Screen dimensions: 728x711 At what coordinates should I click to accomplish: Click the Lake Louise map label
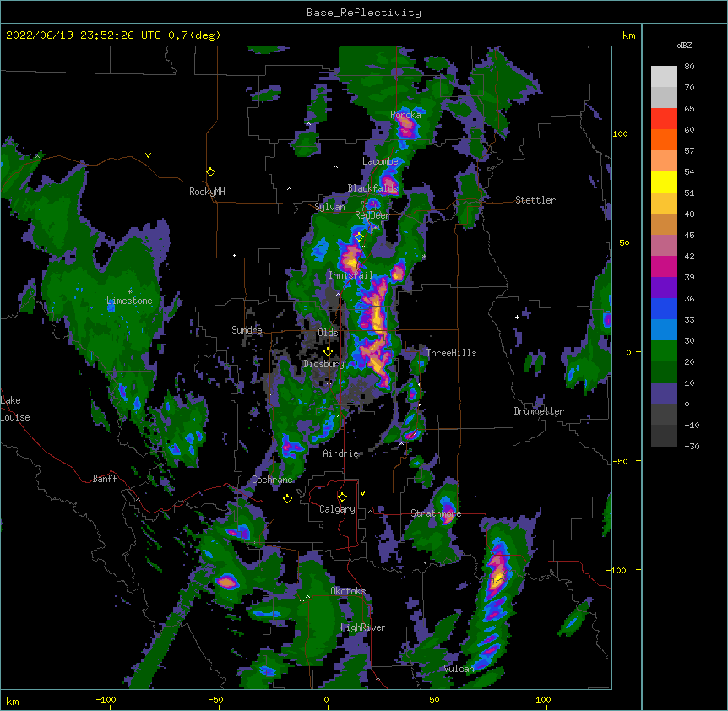(x=15, y=409)
